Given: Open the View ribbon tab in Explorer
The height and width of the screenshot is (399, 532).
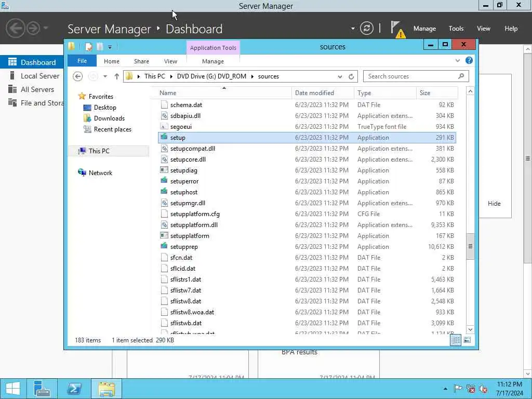Looking at the screenshot, I should [x=170, y=61].
